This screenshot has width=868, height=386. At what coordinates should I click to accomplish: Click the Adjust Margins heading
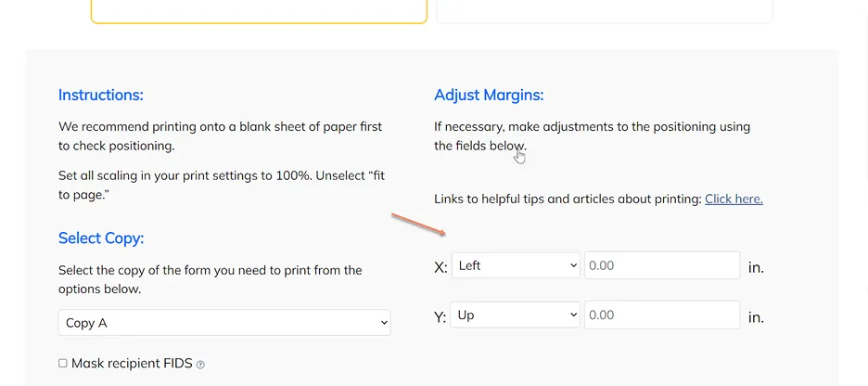click(x=489, y=96)
